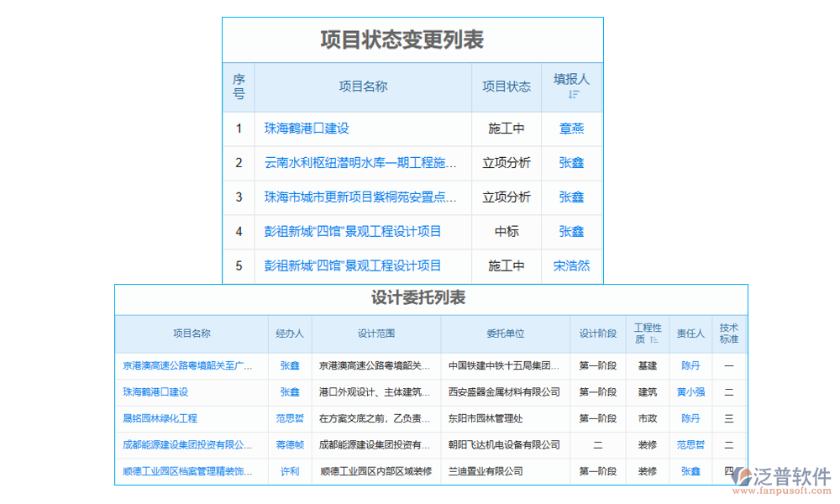840x504 pixels.
Task: Open the 晟铭园林绿化工程 project link
Action: (x=160, y=418)
